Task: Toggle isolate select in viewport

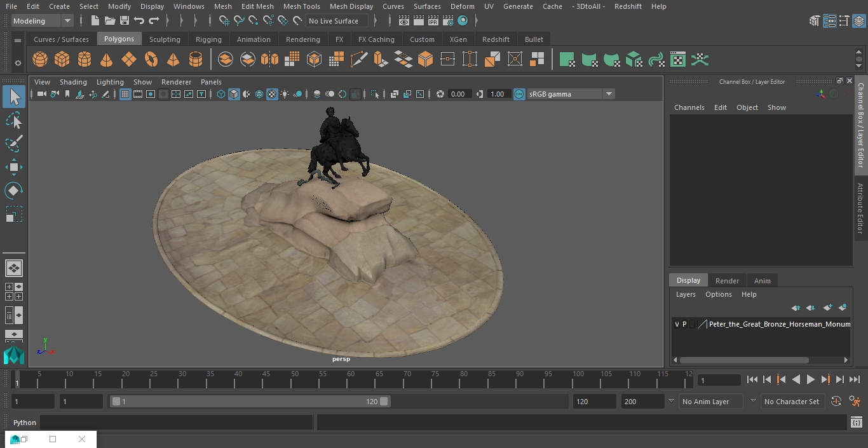Action: (x=374, y=94)
